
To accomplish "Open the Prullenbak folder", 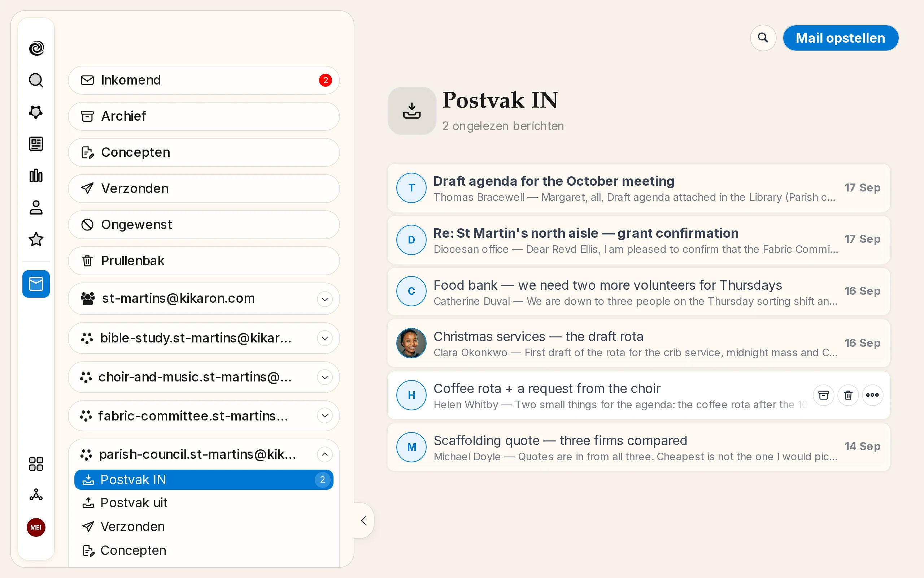I will pyautogui.click(x=204, y=261).
